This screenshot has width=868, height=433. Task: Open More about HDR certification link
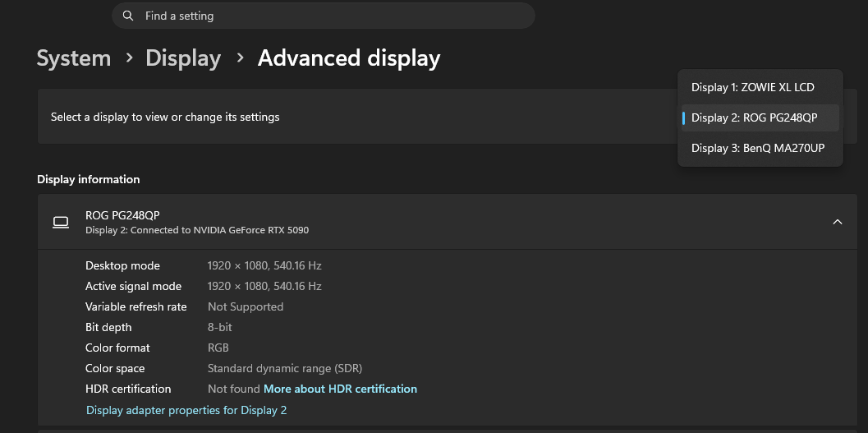(341, 389)
